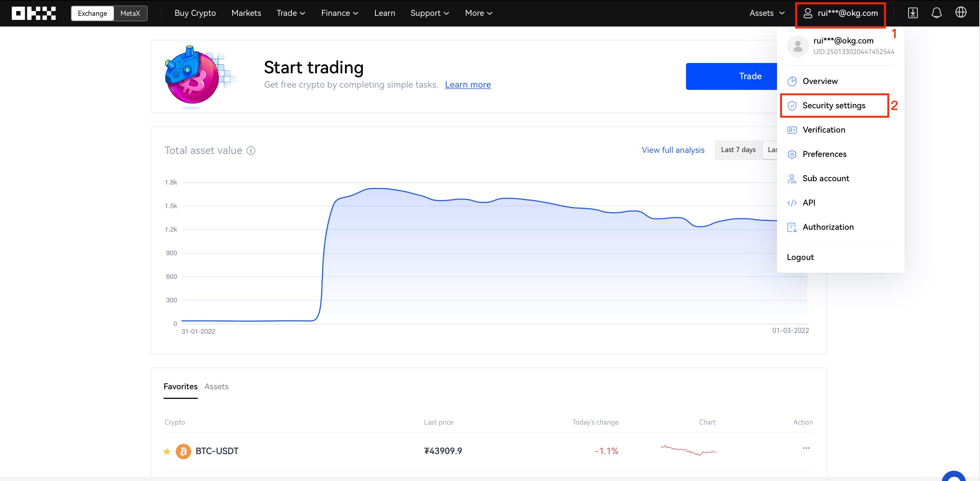This screenshot has width=980, height=481.
Task: Open the language globe icon
Action: 960,13
